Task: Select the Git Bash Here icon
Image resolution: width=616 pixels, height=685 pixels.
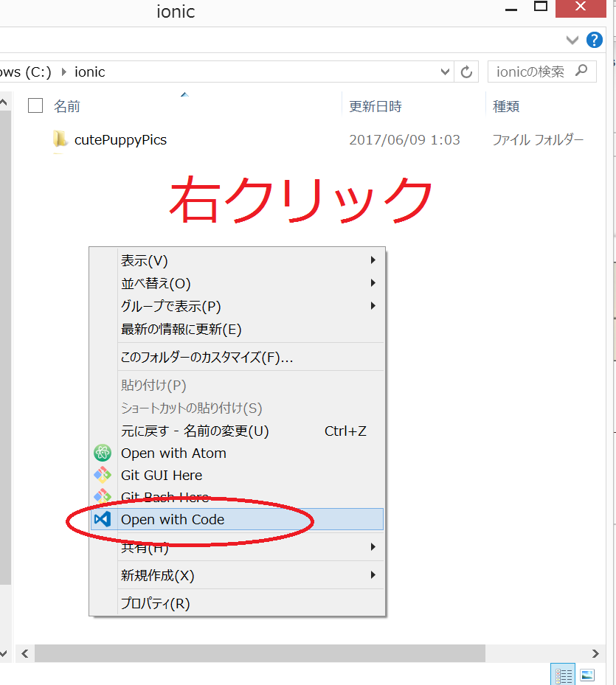Action: (x=103, y=496)
